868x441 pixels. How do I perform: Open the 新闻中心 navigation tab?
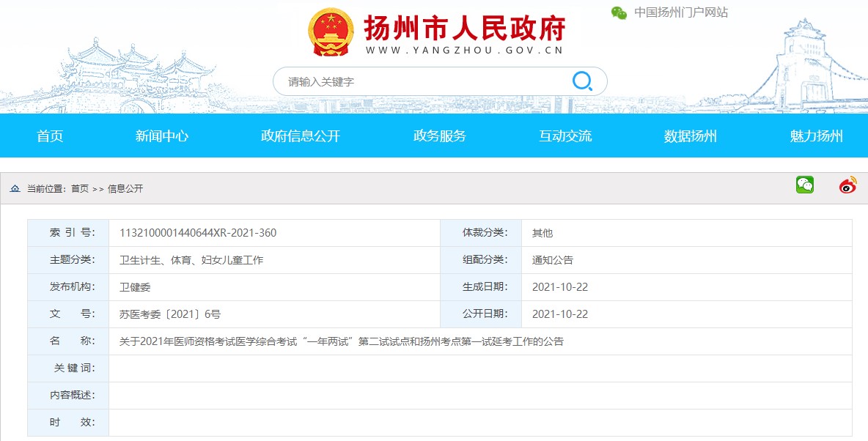pos(162,136)
